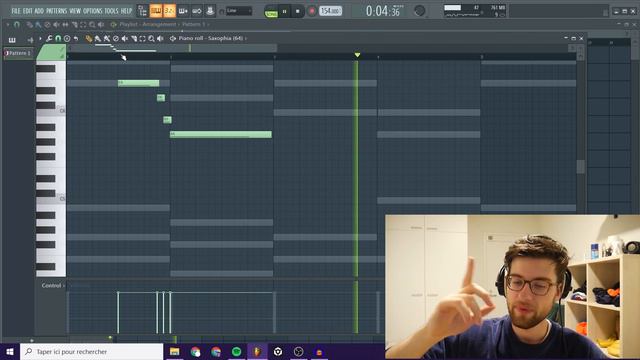Select the piano roll Draw pencil tool
Image resolution: width=640 pixels, height=360 pixels.
point(89,38)
